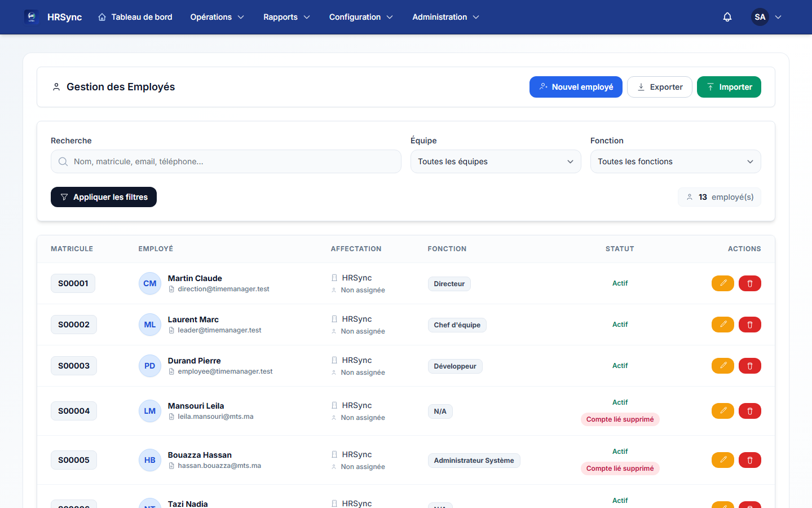Viewport: 812px width, 508px height.
Task: Click email leila.mansouri@mts.ma
Action: 216,417
